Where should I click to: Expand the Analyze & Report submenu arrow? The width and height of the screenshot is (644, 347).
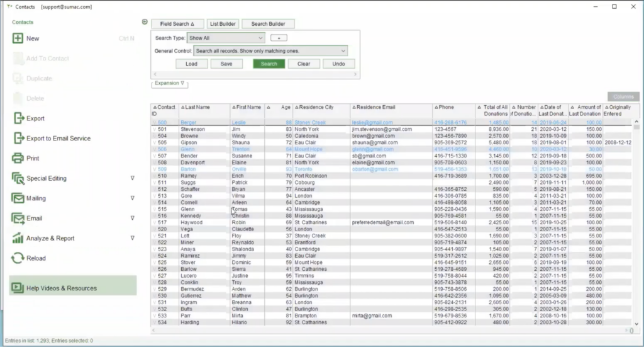132,237
